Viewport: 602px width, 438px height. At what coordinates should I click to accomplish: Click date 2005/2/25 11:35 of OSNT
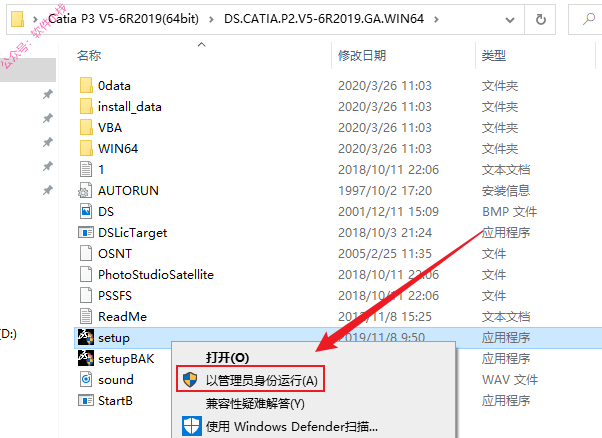(x=385, y=253)
